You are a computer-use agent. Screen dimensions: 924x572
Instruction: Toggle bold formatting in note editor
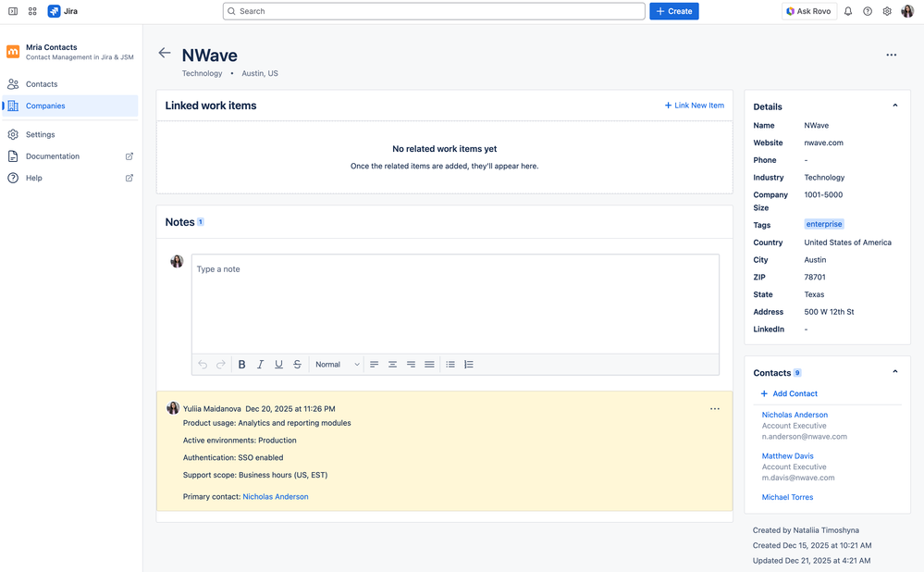[241, 365]
